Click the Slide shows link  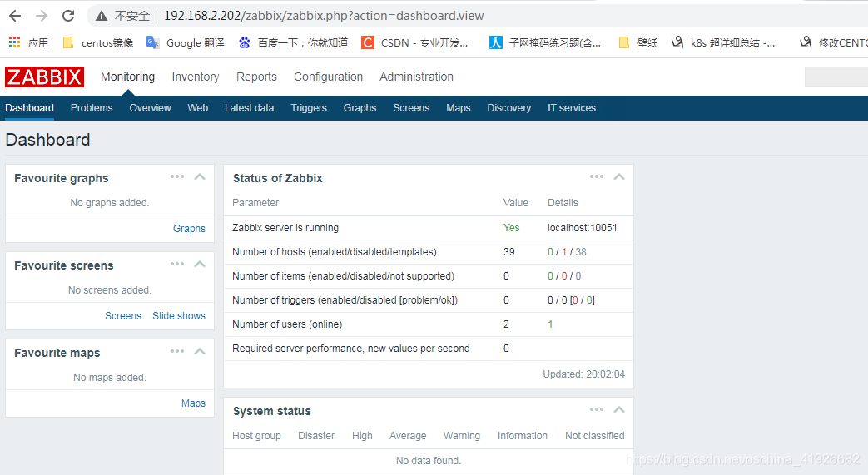point(179,316)
